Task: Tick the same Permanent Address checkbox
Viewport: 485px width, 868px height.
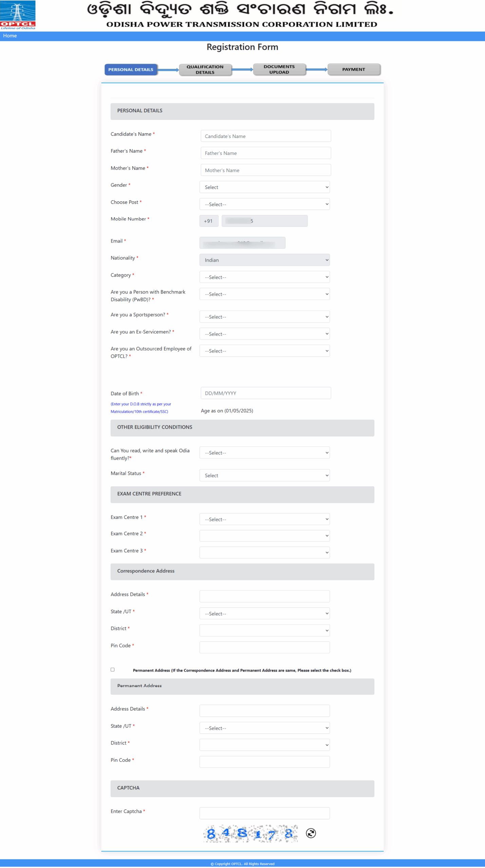Action: (113, 670)
